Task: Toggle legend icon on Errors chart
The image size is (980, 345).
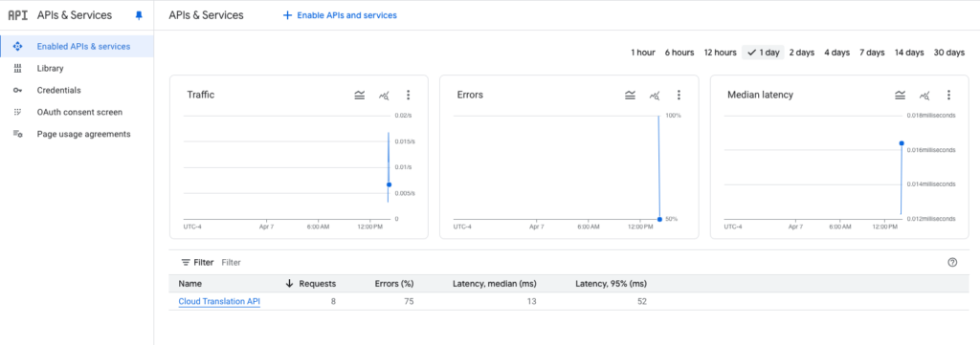Action: click(630, 95)
